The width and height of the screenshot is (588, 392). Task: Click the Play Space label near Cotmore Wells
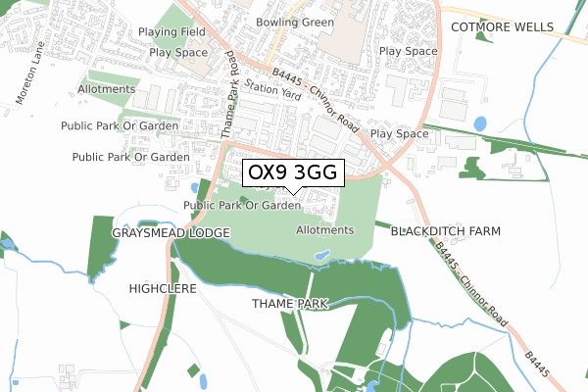pyautogui.click(x=409, y=51)
